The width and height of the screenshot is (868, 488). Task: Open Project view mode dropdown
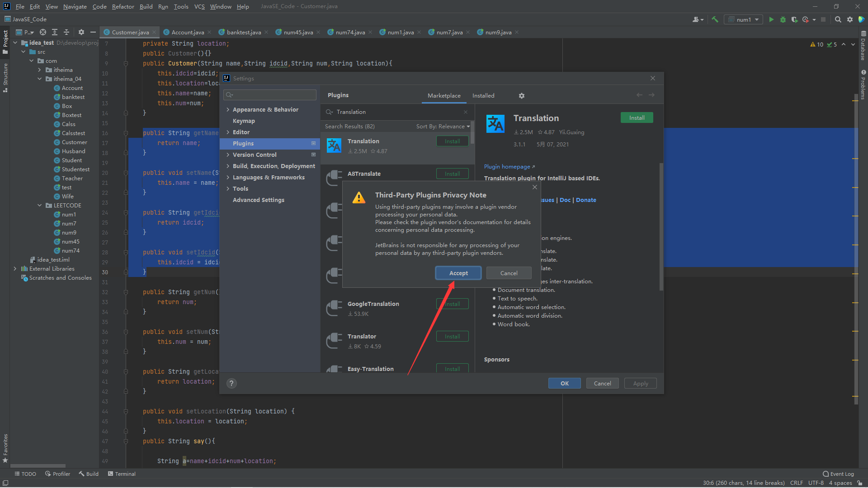coord(25,32)
